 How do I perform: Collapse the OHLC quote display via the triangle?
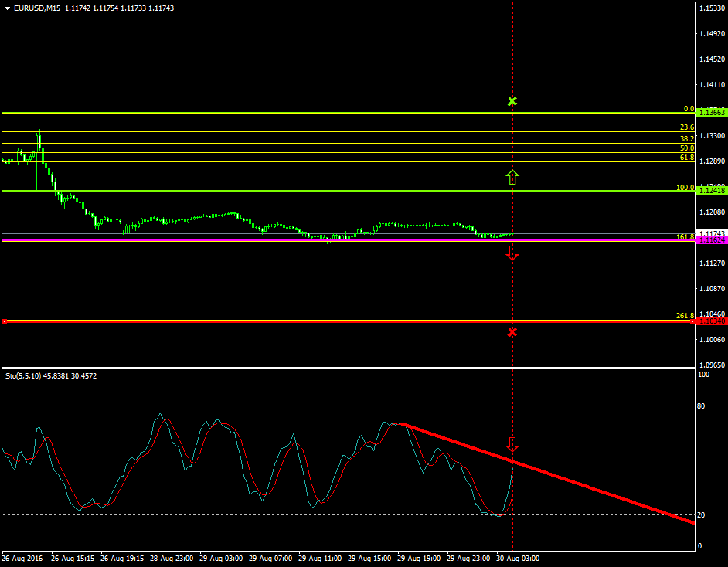click(x=8, y=8)
